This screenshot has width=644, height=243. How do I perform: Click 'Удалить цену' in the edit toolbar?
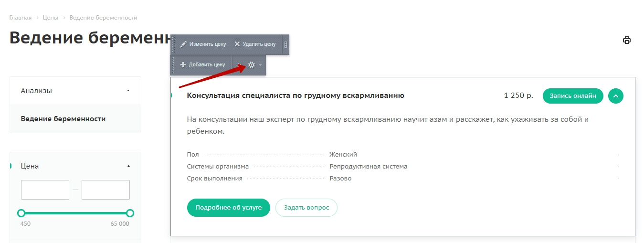pos(255,44)
